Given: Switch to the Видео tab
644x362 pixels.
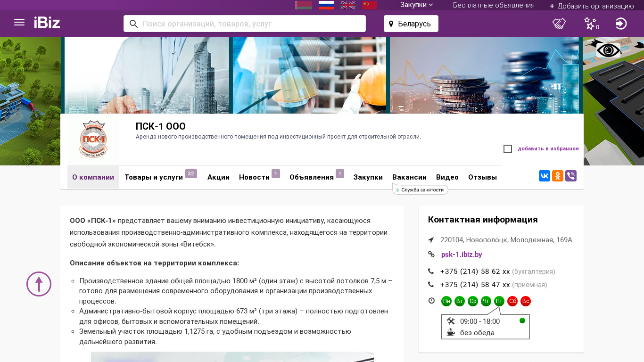Looking at the screenshot, I should [x=447, y=177].
